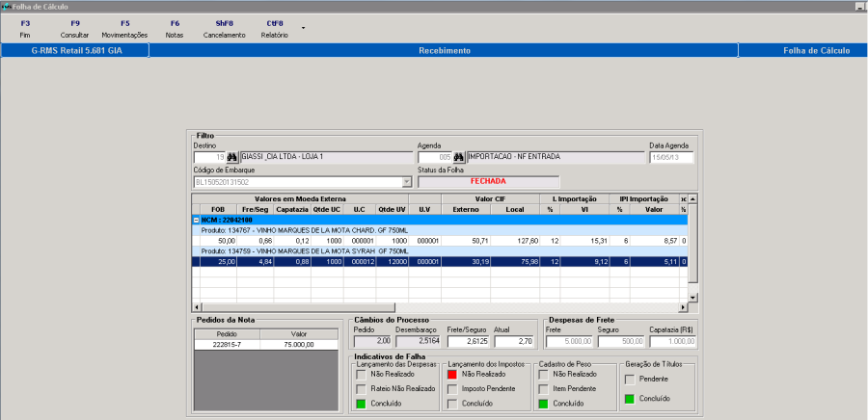The image size is (868, 420).
Task: Click the grid vertical scrollbar down arrow
Action: [693, 298]
